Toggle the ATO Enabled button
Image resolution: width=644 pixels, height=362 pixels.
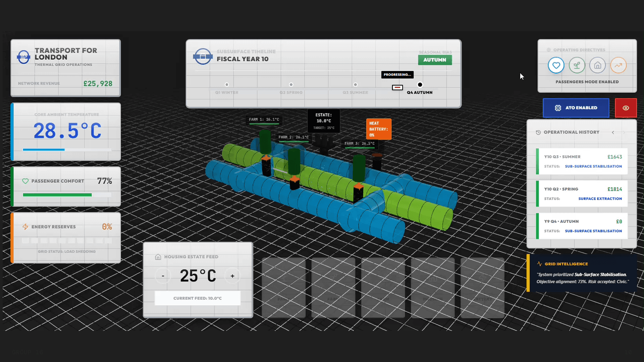576,108
